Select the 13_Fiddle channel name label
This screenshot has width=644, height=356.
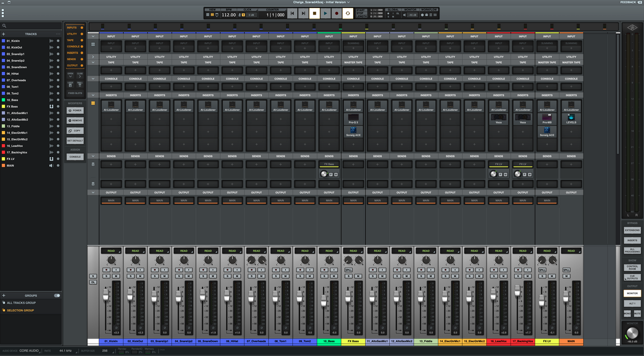click(426, 341)
